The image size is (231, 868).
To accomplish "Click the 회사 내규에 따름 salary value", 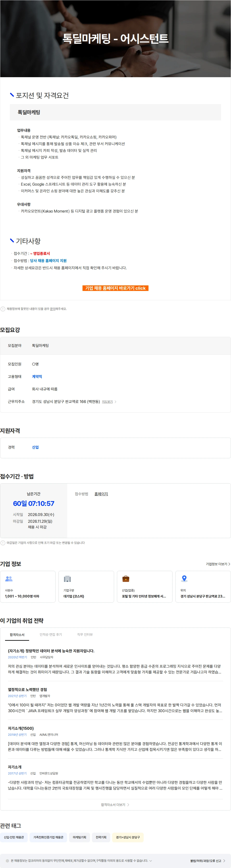I will [x=45, y=389].
